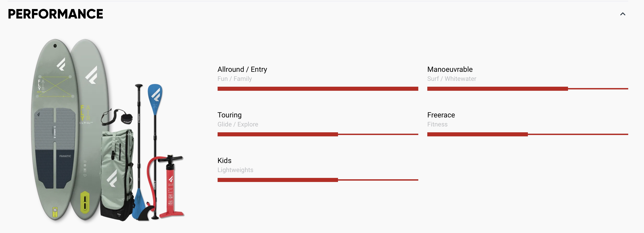Click the Surf / Whitewater subtitle
This screenshot has height=233, width=644.
452,79
